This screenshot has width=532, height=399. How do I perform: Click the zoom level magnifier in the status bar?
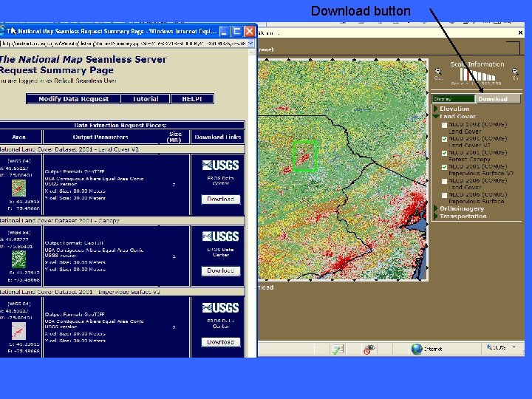click(489, 347)
